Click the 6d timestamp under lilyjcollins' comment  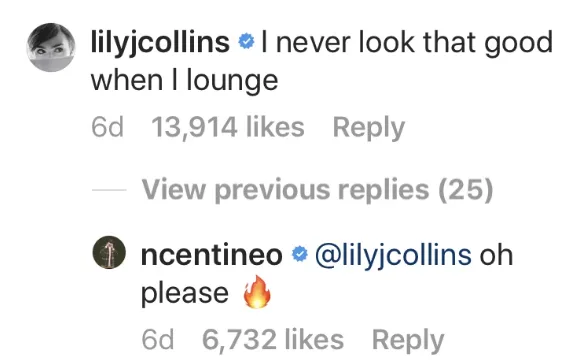(107, 127)
